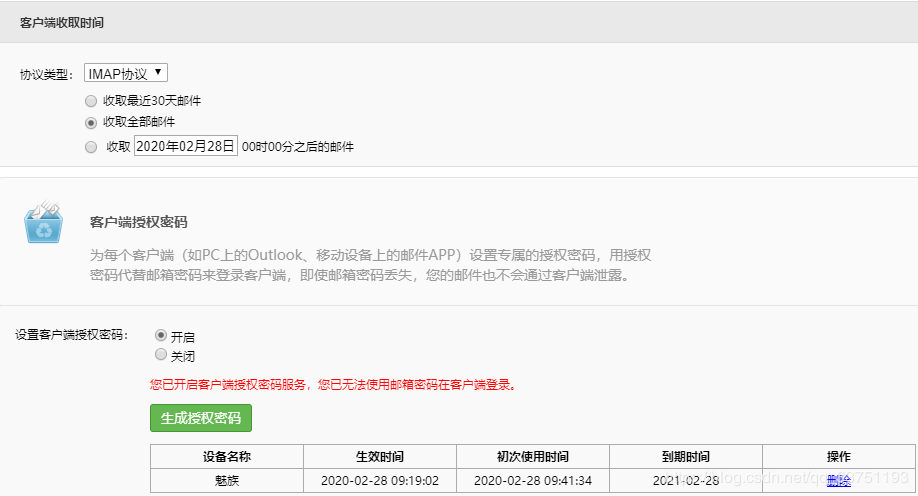Click the 2020-02-28 09:41:34 cell
The width and height of the screenshot is (918, 496).
(533, 481)
